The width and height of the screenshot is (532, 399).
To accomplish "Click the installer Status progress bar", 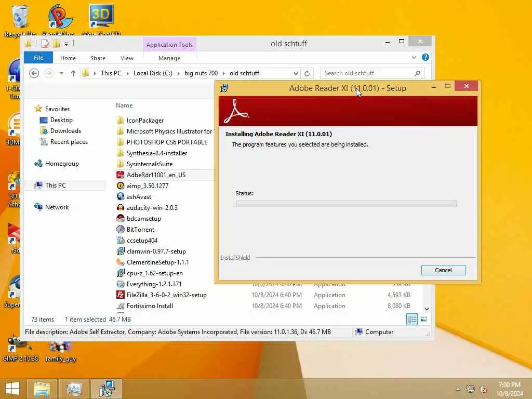I will click(x=346, y=204).
